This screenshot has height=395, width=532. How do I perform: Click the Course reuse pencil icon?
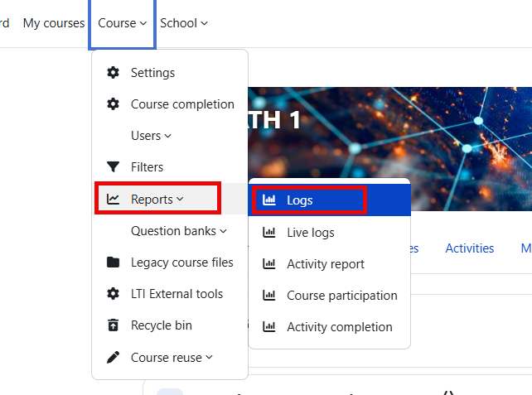click(114, 358)
